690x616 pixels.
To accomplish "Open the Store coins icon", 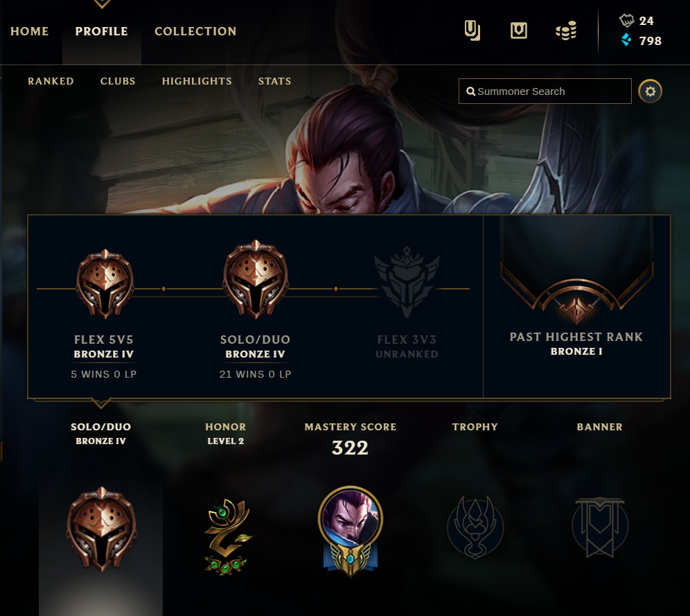I will [x=566, y=30].
